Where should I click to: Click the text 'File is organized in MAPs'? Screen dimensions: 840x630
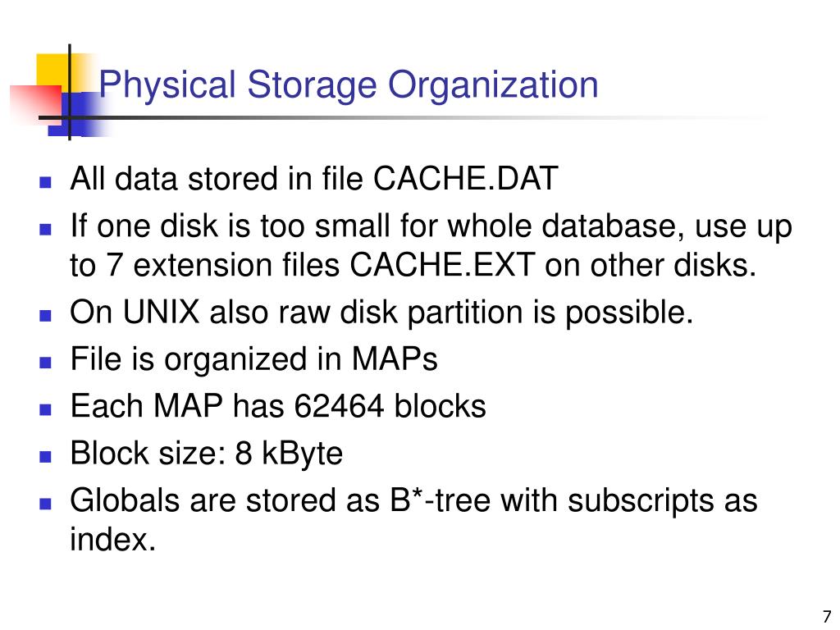pyautogui.click(x=254, y=360)
